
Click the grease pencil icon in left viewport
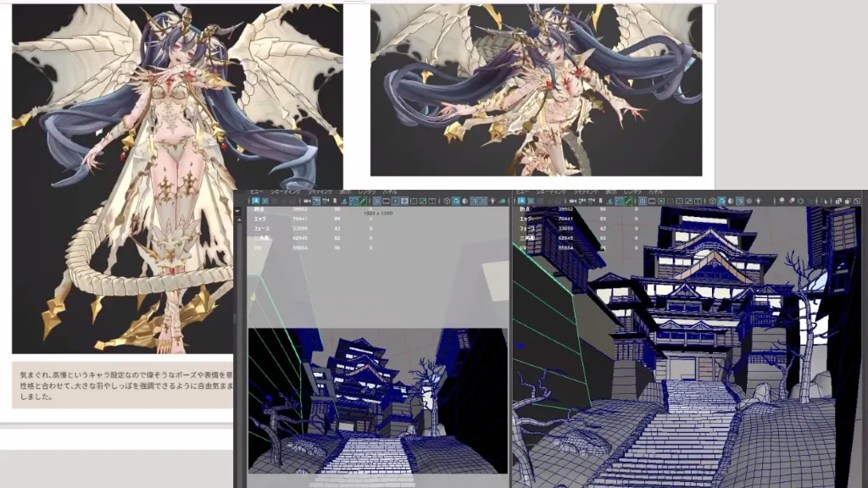coord(363,201)
